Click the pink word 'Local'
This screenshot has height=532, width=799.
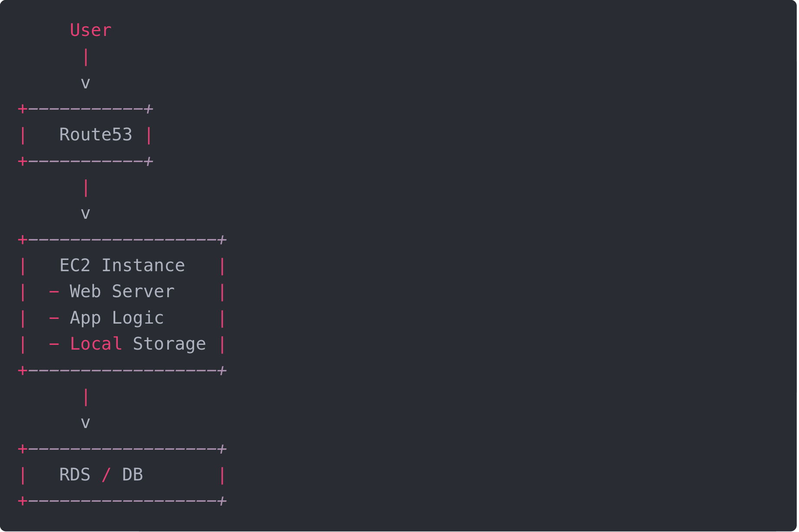(x=96, y=344)
